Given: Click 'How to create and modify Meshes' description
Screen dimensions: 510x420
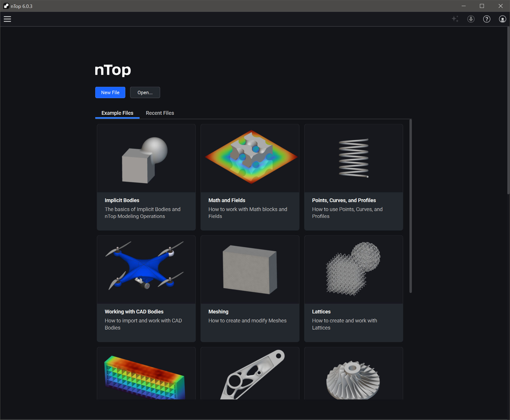Looking at the screenshot, I should (247, 321).
